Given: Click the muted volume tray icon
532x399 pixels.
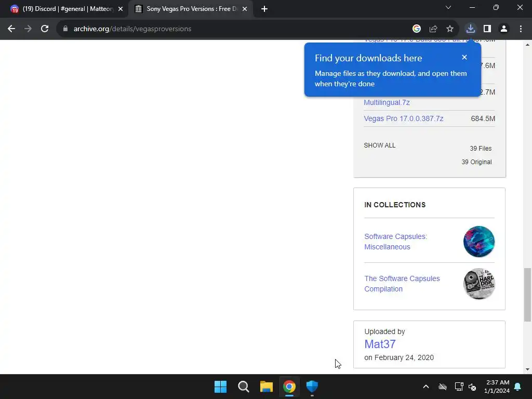Looking at the screenshot, I should [472, 387].
